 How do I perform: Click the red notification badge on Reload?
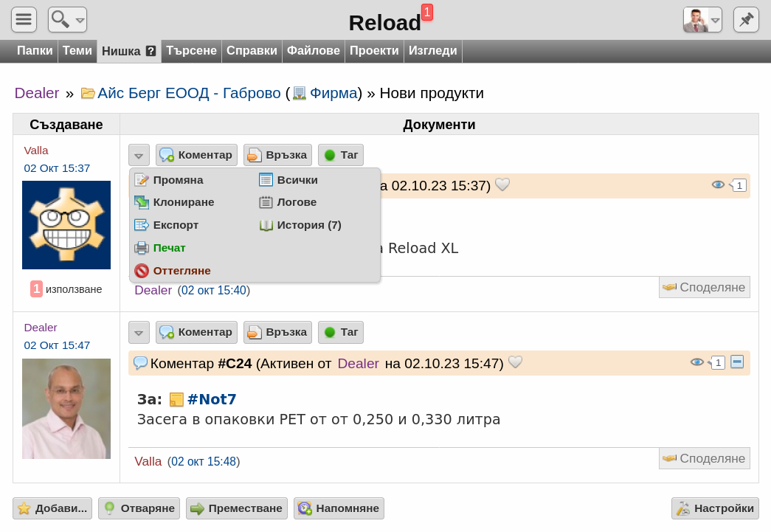click(426, 12)
